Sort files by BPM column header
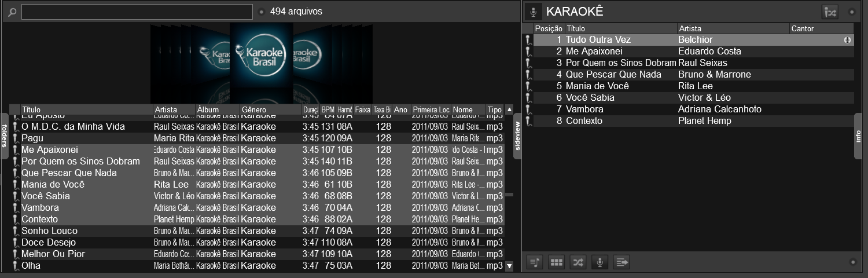Viewport: 868px width, 278px height. [328, 109]
